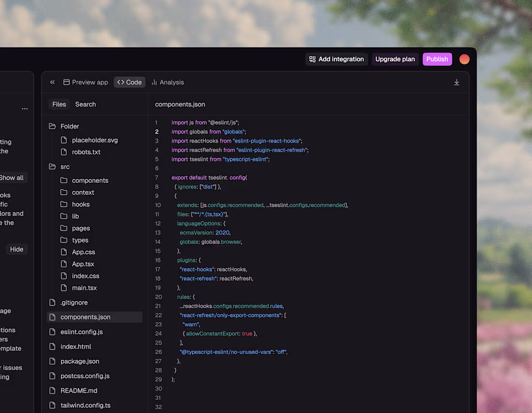The image size is (532, 413).
Task: Switch to the Search tab
Action: [x=85, y=104]
